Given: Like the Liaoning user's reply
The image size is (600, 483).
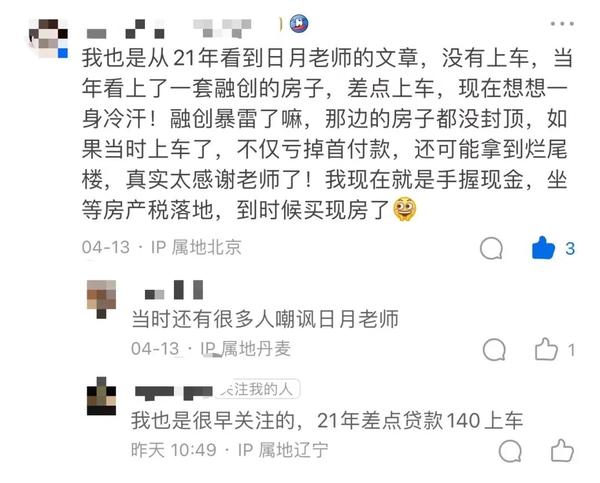Looking at the screenshot, I should (562, 450).
